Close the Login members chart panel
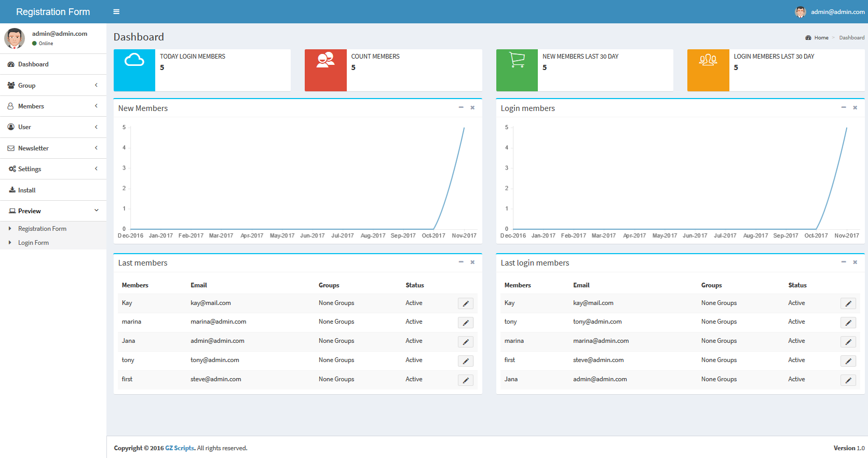This screenshot has height=458, width=868. click(855, 107)
